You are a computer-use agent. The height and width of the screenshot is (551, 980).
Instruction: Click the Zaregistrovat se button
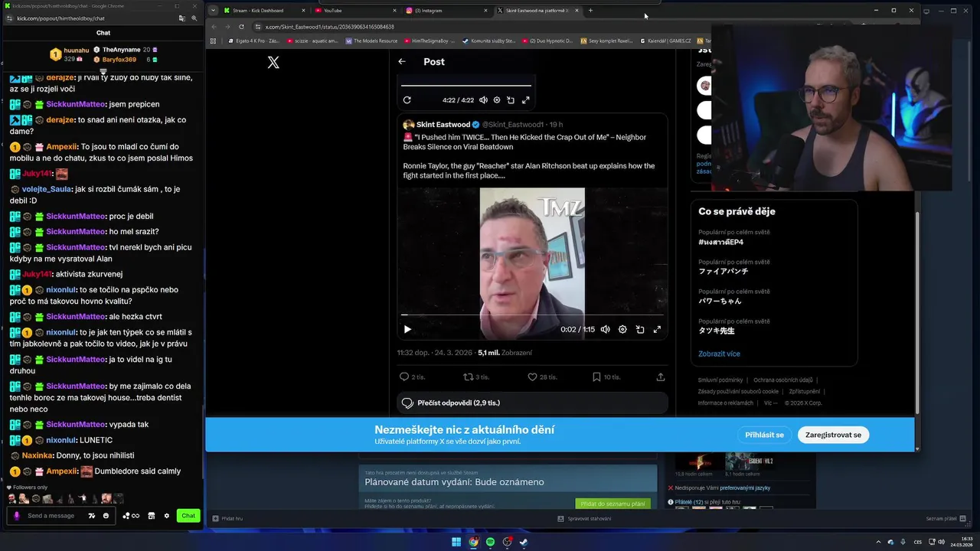(833, 435)
